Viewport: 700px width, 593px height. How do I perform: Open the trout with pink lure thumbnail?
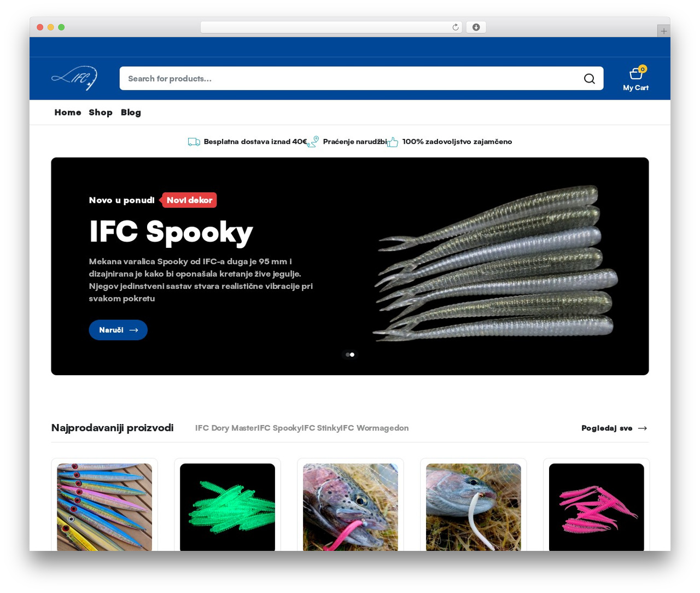(x=351, y=507)
